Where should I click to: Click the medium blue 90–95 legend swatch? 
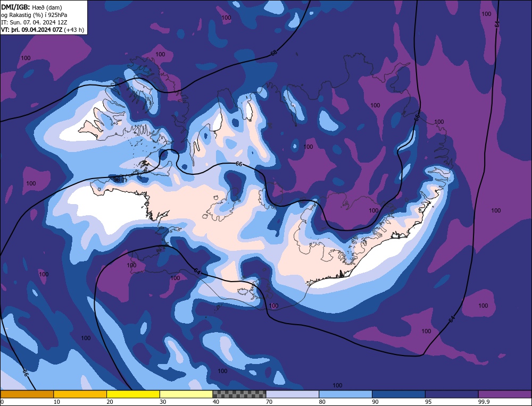click(398, 394)
